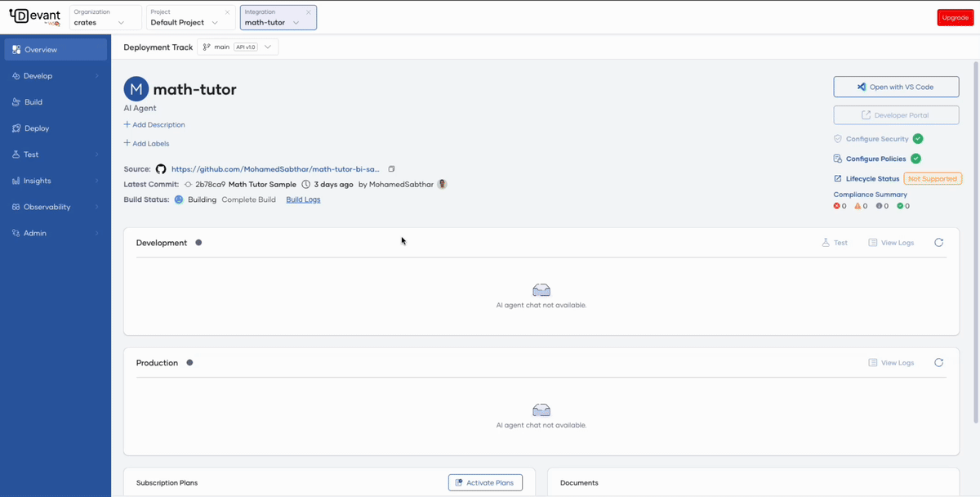
Task: Click the math-tutor M avatar
Action: 136,89
